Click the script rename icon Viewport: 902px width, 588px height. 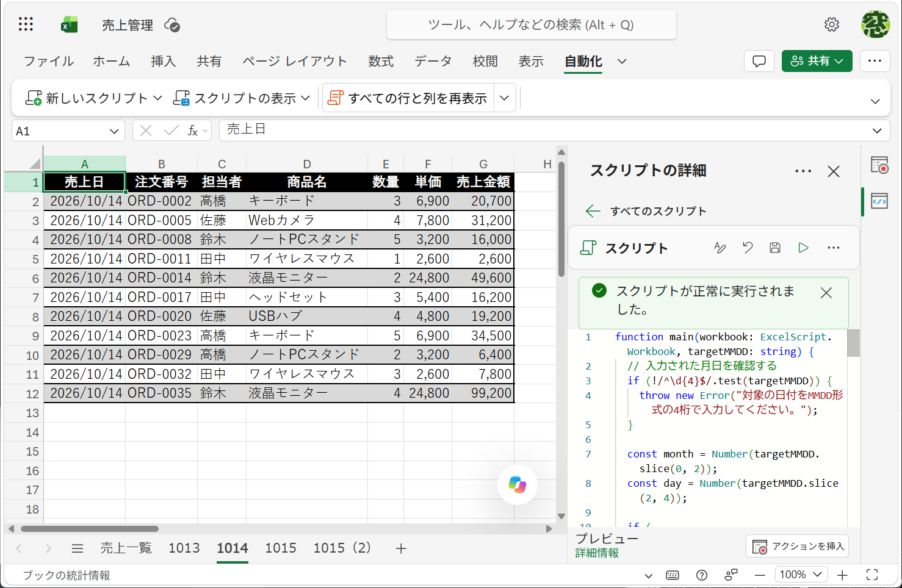click(720, 248)
